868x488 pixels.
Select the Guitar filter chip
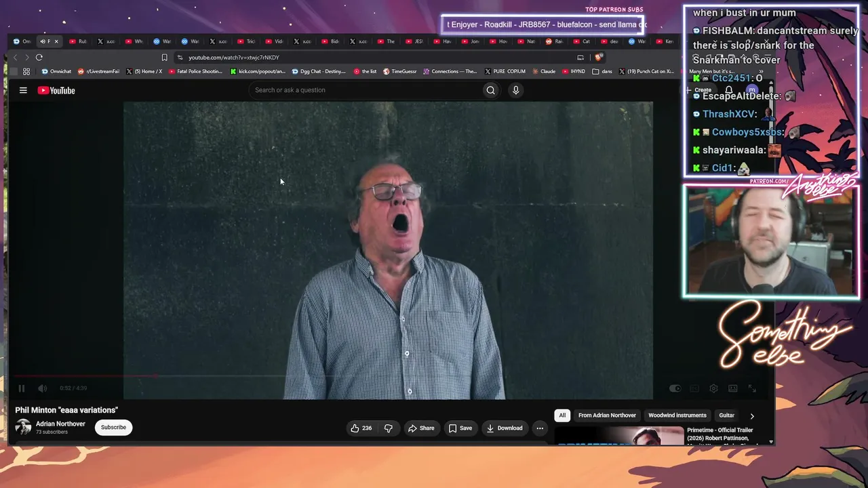727,415
